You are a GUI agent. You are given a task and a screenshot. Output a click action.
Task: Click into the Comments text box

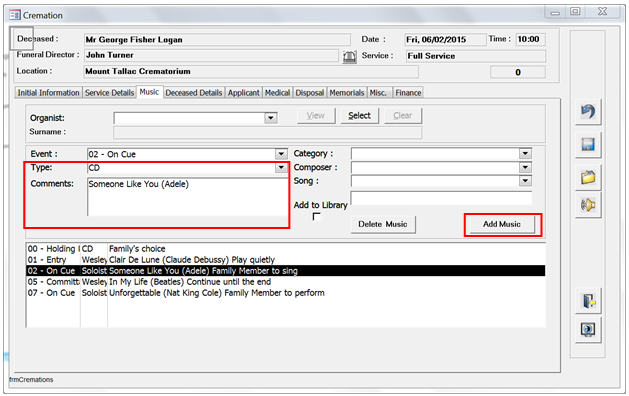click(187, 197)
